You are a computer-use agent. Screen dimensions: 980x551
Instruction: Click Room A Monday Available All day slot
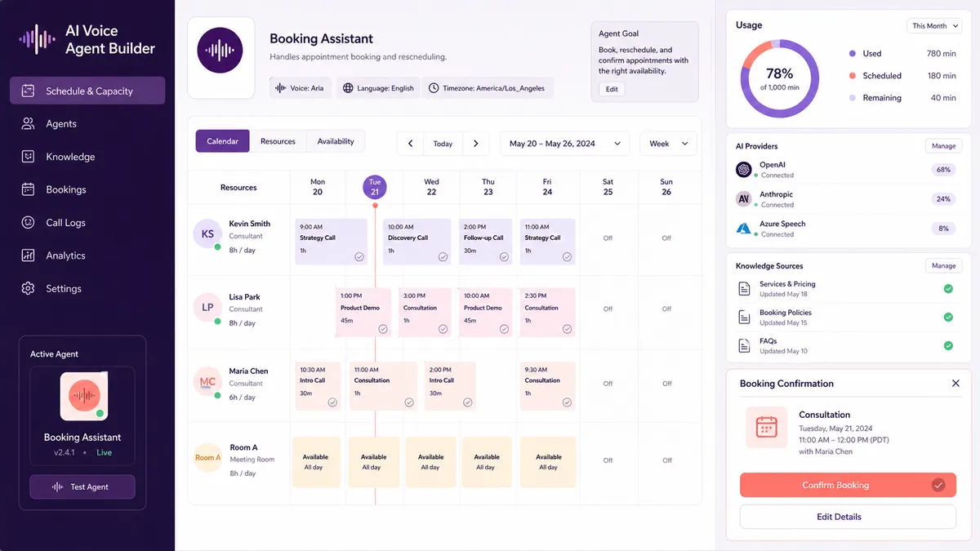316,462
